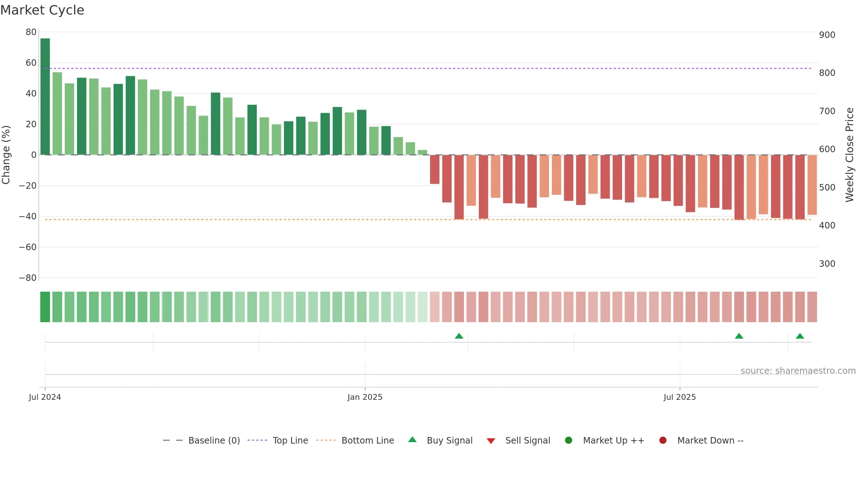
Task: Click the green Market Up legend dot
Action: pos(569,440)
